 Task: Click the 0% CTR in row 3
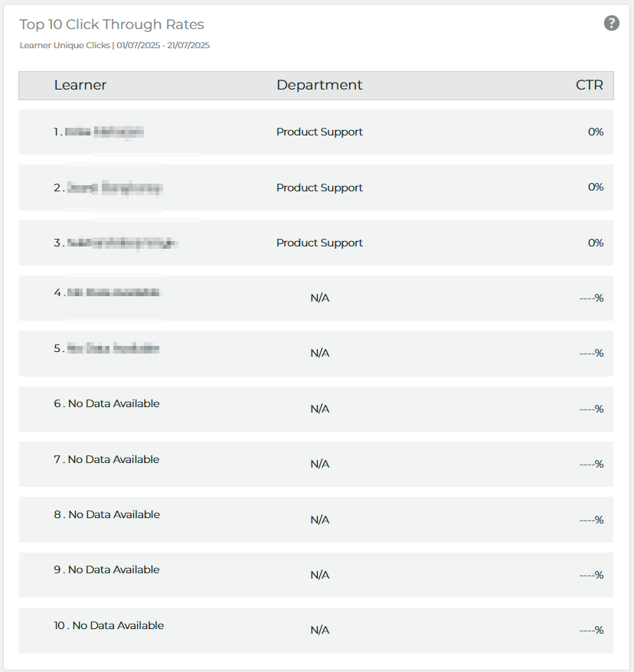pos(596,243)
